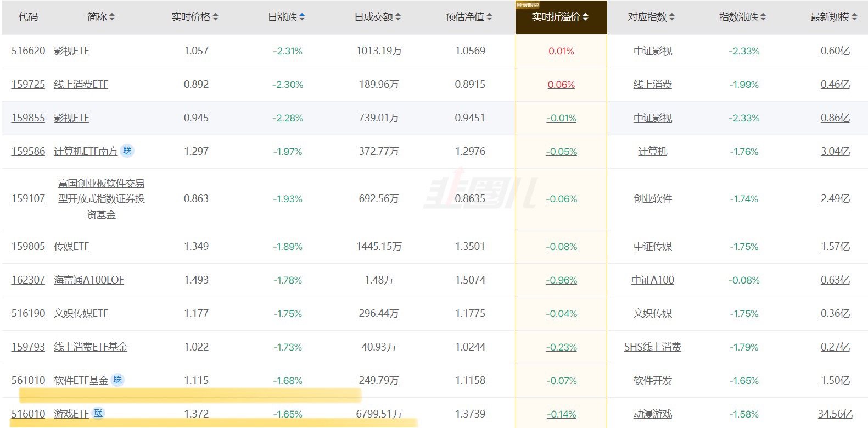Open fund code 159107
Image resolution: width=868 pixels, height=428 pixels.
pyautogui.click(x=29, y=199)
